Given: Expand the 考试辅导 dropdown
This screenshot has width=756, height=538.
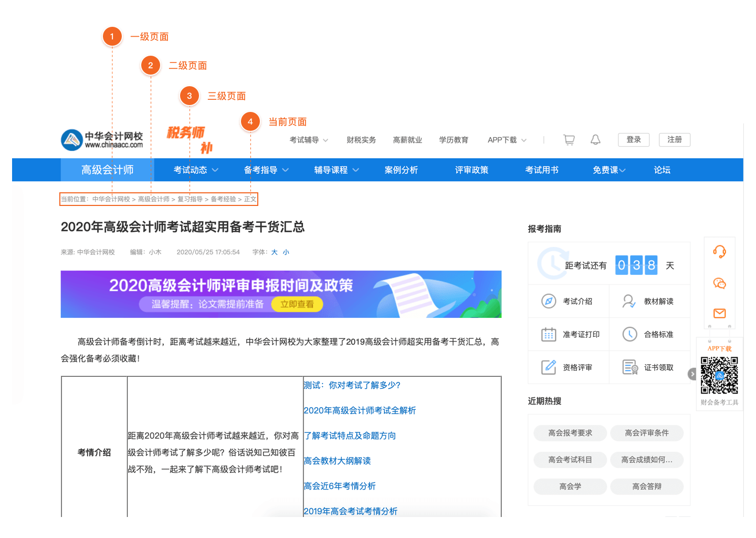Looking at the screenshot, I should click(309, 140).
